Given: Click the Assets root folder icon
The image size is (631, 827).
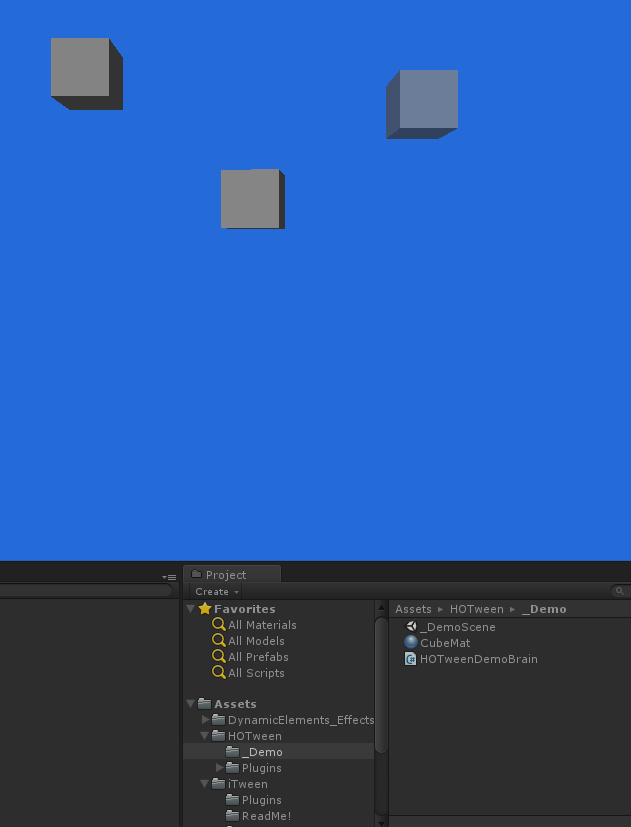Looking at the screenshot, I should (205, 704).
